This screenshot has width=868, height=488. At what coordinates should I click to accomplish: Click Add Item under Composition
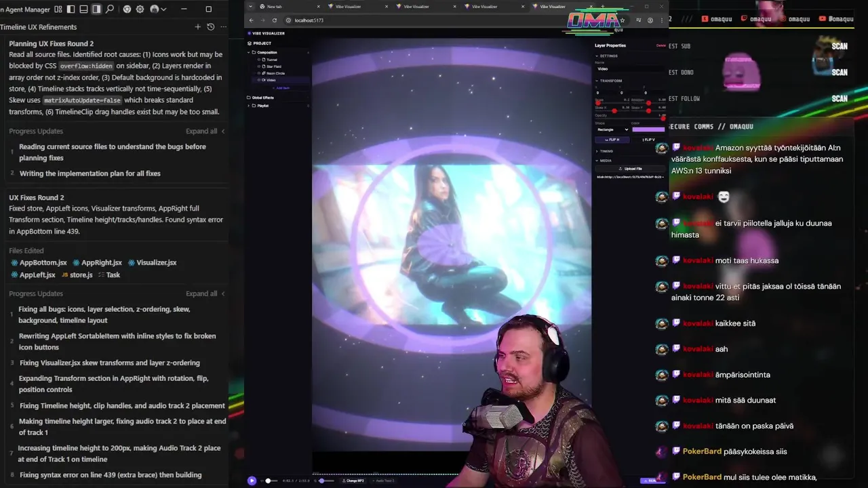[281, 88]
